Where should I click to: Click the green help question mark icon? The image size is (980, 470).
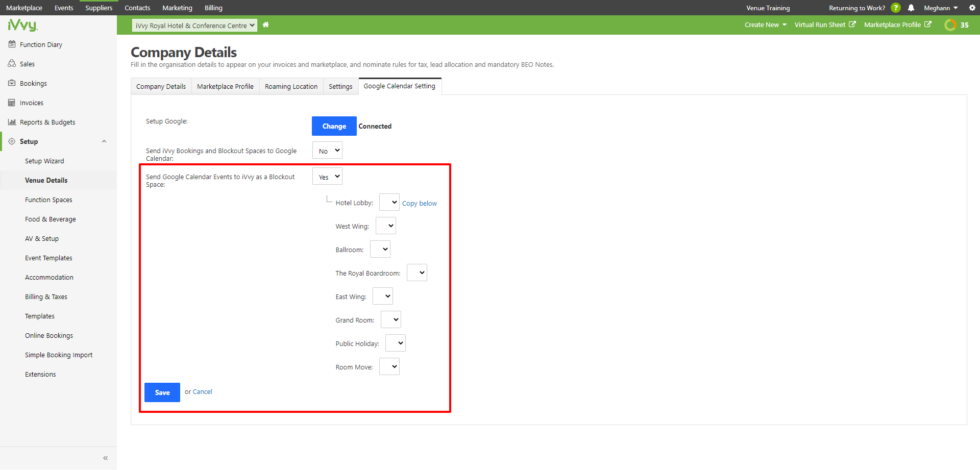pos(896,8)
